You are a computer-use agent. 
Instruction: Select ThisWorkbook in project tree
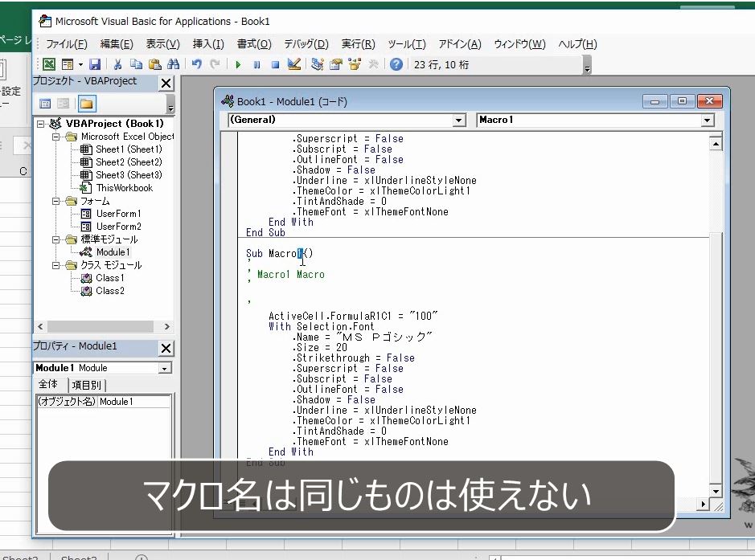pyautogui.click(x=125, y=188)
